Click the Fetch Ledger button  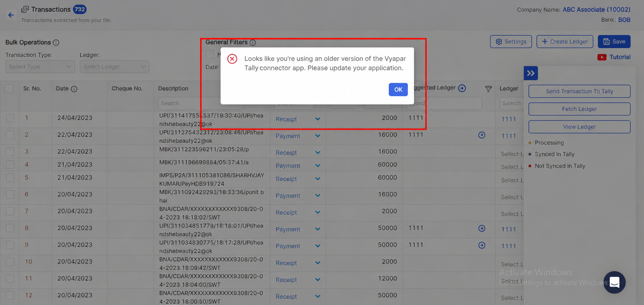click(579, 109)
